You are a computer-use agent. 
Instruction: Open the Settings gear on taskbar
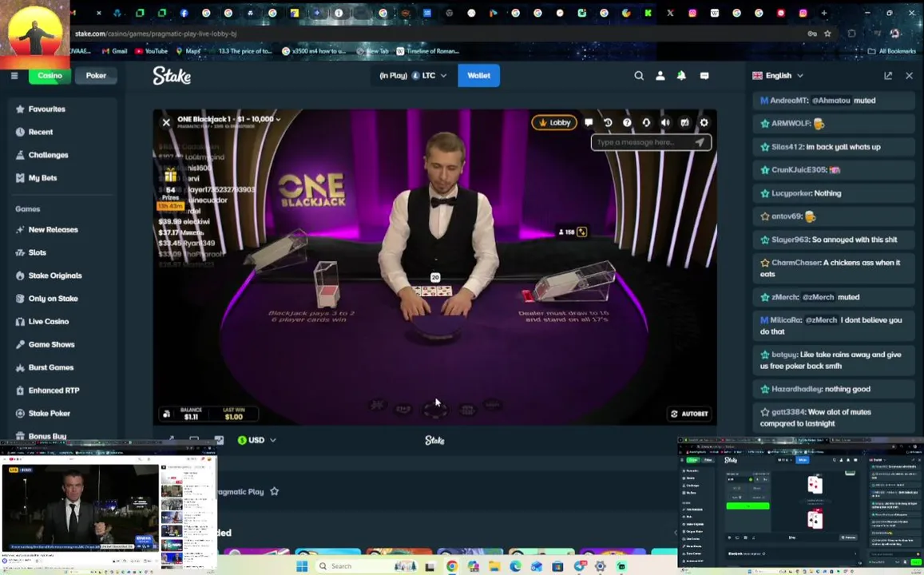coord(600,566)
